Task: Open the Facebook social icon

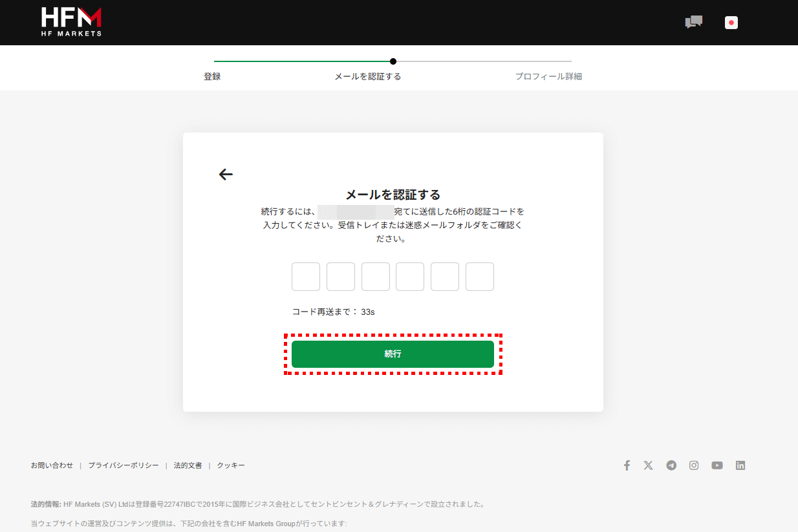Action: click(627, 465)
